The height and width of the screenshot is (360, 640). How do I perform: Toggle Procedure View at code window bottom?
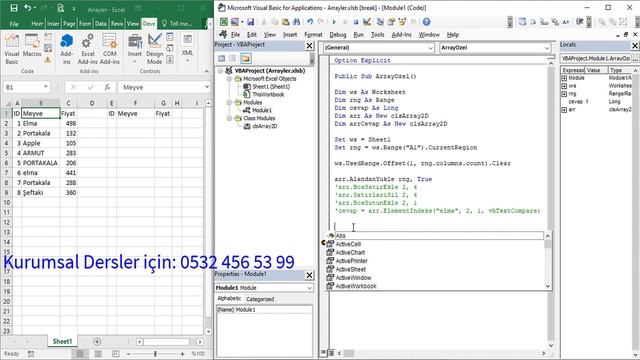point(323,353)
